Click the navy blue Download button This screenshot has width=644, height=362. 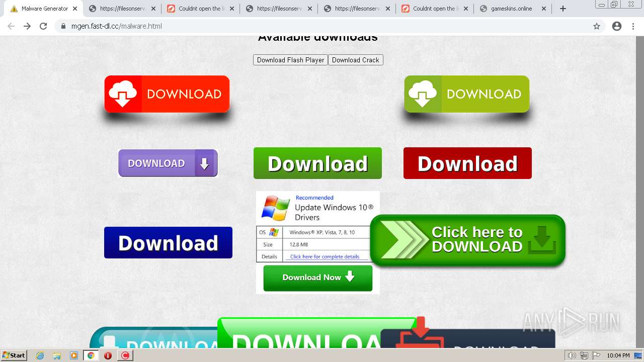tap(168, 242)
